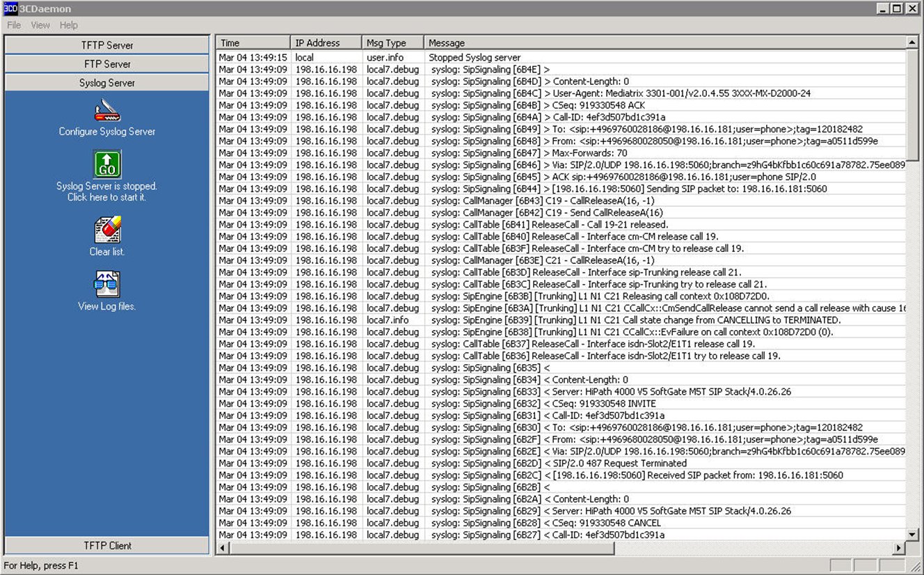Image resolution: width=924 pixels, height=575 pixels.
Task: Select the 'Mar 04 13:49:15' time cell
Action: tap(253, 58)
